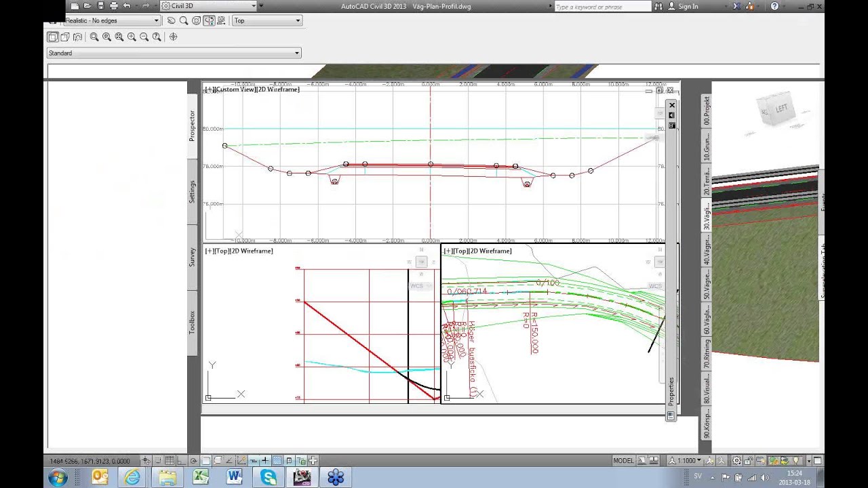Click the Zoom Extents icon
Viewport: 868px width, 488px height.
119,37
